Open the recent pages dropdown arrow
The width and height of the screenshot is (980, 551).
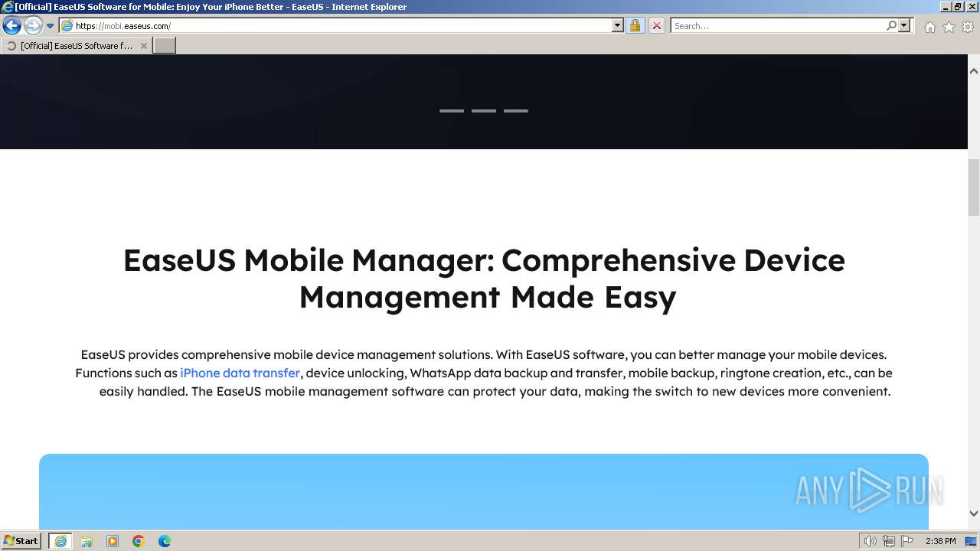[x=51, y=26]
